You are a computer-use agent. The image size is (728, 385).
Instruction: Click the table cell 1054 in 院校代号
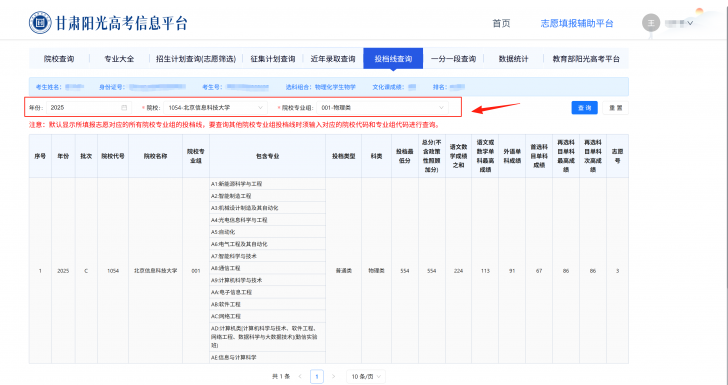pos(113,271)
